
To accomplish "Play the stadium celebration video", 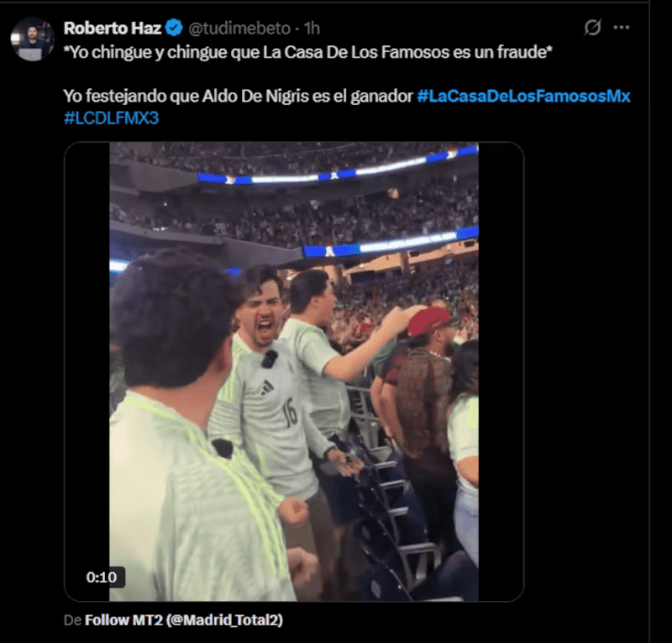I will [x=294, y=372].
